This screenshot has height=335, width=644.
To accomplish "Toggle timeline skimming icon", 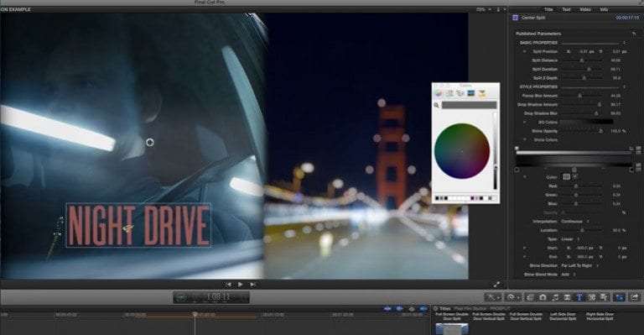I will [387, 309].
